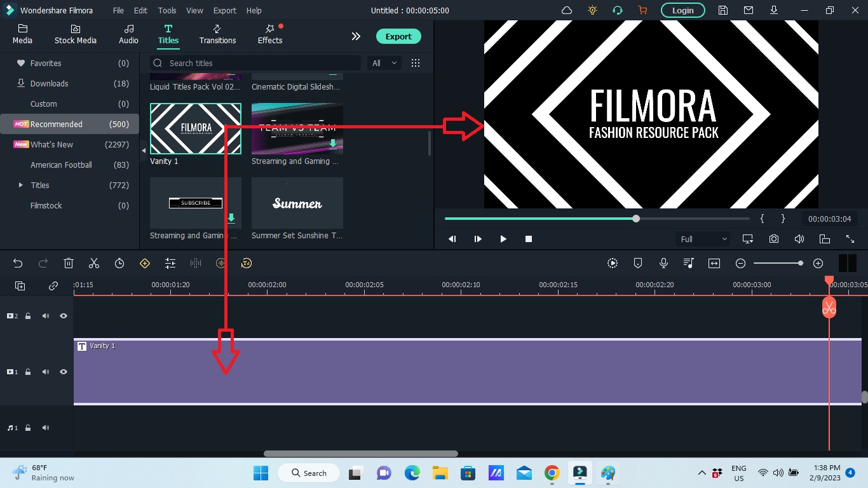This screenshot has height=488, width=868.
Task: Open the View menu
Action: pos(194,10)
